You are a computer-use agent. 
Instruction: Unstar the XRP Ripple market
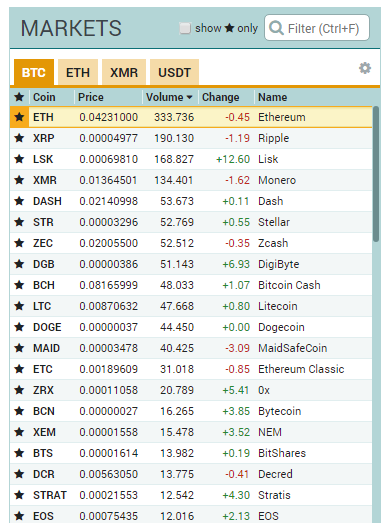pos(19,138)
